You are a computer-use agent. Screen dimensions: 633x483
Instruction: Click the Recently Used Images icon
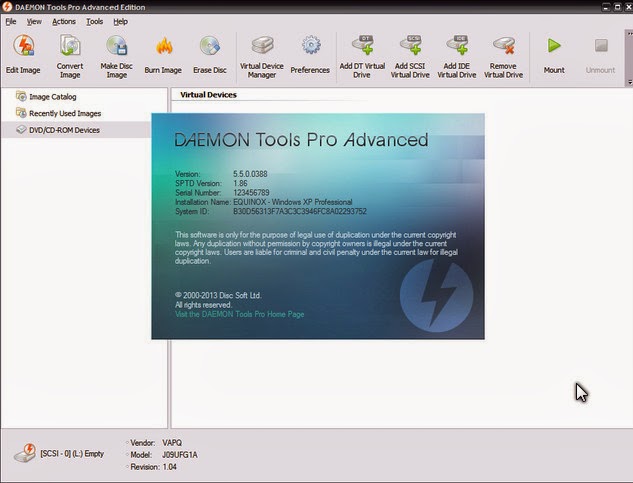tap(21, 113)
